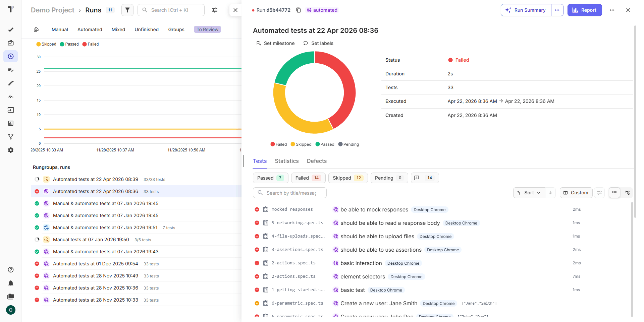Open the three-dots run options menu
644x322 pixels.
(612, 10)
